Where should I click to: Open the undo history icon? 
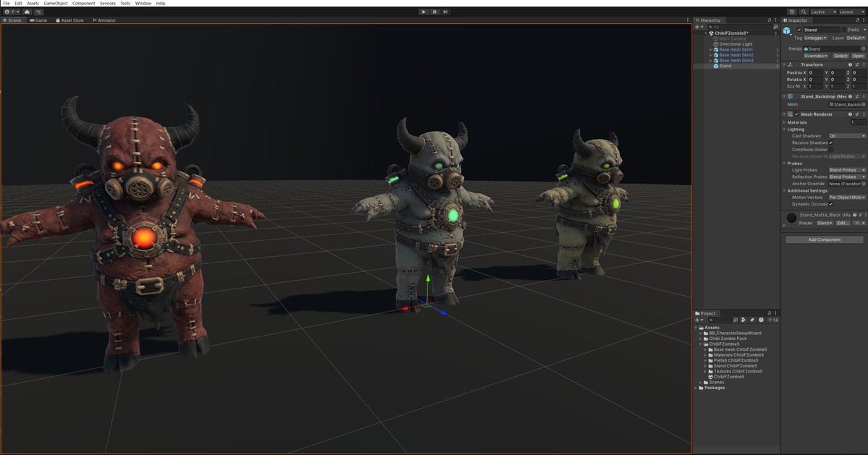tap(792, 12)
